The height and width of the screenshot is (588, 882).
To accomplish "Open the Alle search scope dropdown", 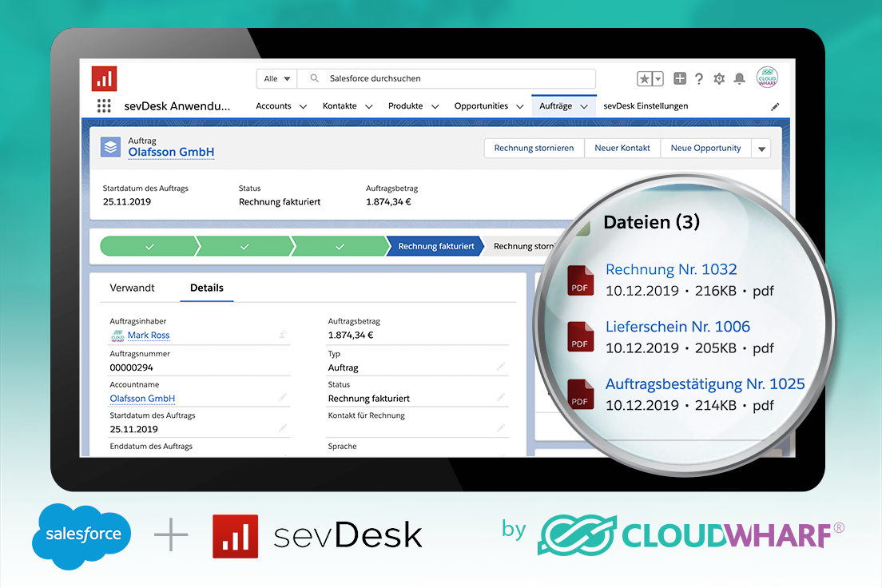I will (x=276, y=78).
